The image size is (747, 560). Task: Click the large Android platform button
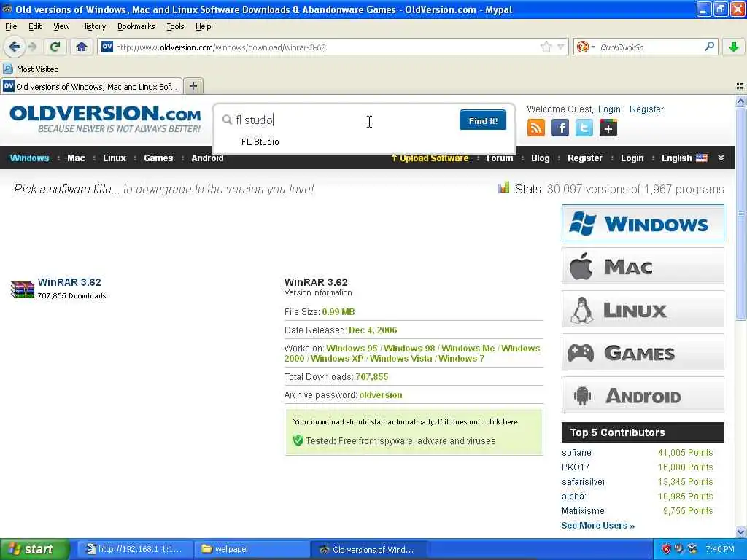pos(643,395)
